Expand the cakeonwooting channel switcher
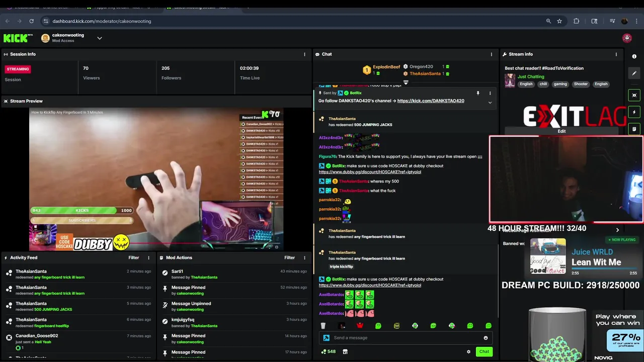The height and width of the screenshot is (362, 644). (99, 38)
